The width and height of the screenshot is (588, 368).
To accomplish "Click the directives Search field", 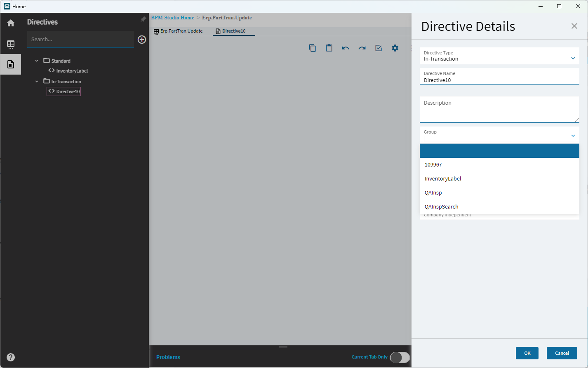I will [x=80, y=40].
